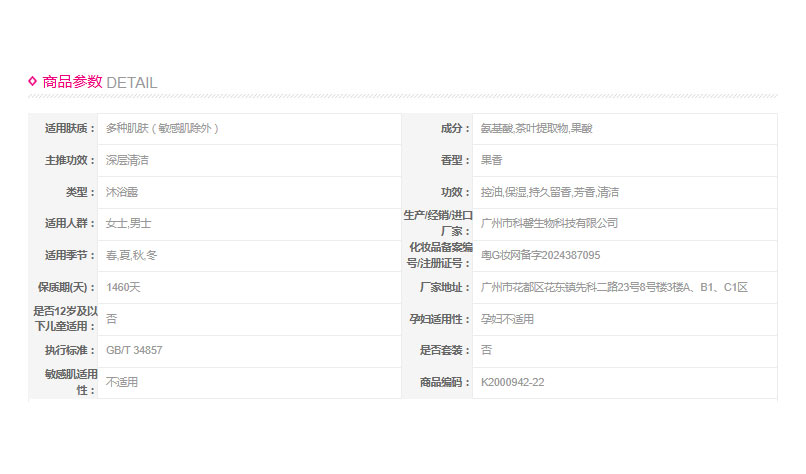Click the 春,夏,秋,冬 season value
The image size is (806, 474).
(131, 255)
